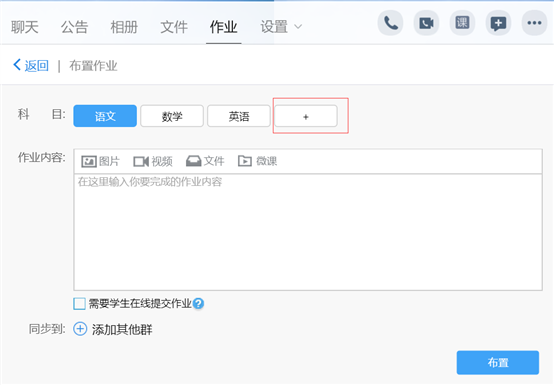Switch to the 聊天 tab

pos(25,27)
